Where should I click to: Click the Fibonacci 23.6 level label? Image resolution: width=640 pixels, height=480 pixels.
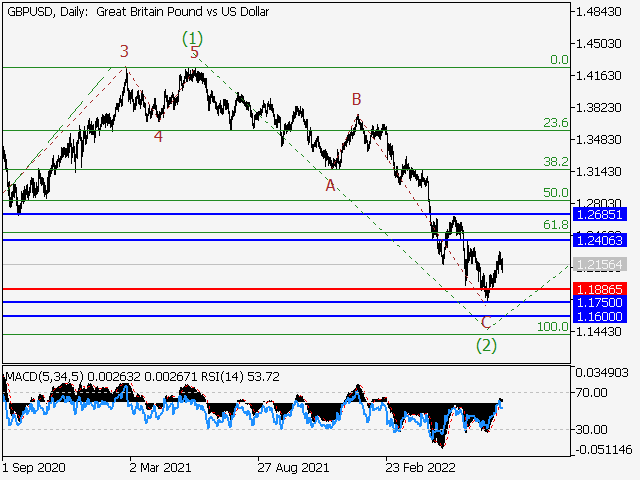(556, 122)
